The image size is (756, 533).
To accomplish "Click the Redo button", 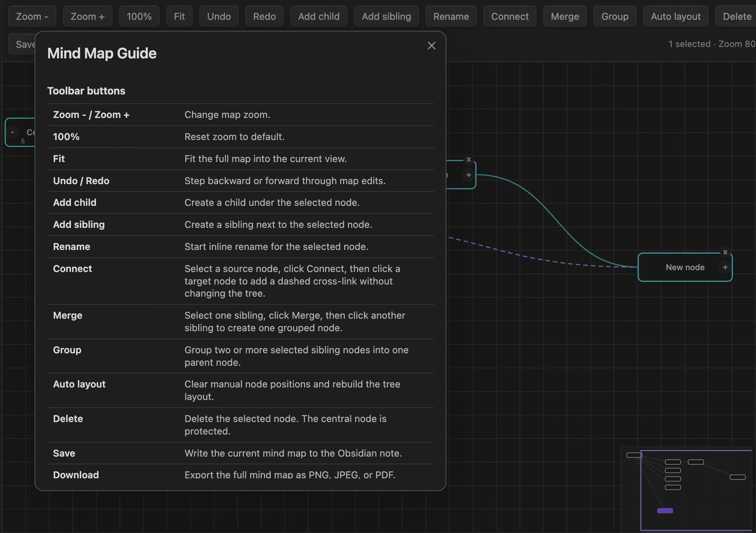I will (264, 17).
